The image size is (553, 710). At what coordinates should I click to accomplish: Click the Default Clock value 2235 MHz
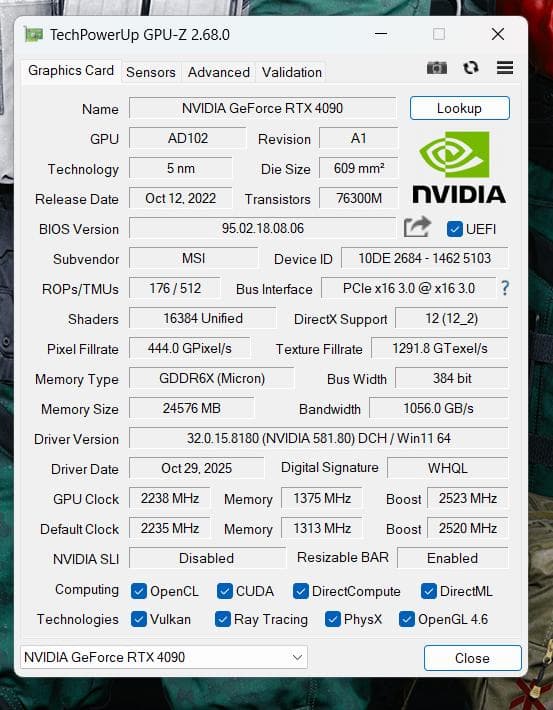point(170,528)
